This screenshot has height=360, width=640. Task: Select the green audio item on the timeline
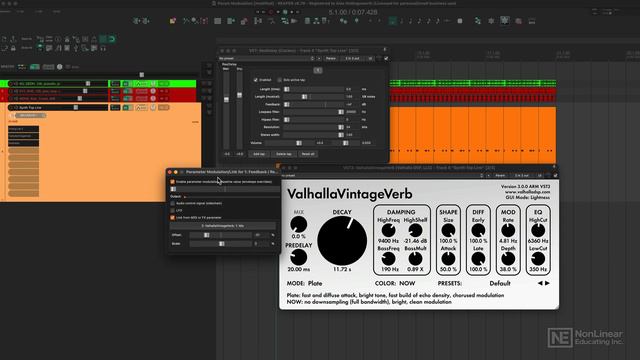point(473,83)
